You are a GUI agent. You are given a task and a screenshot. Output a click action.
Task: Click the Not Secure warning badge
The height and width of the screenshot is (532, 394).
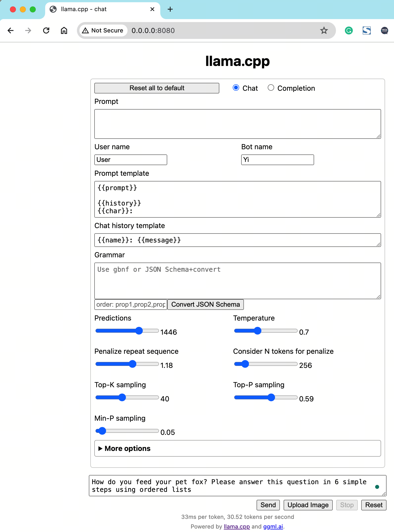[x=103, y=30]
